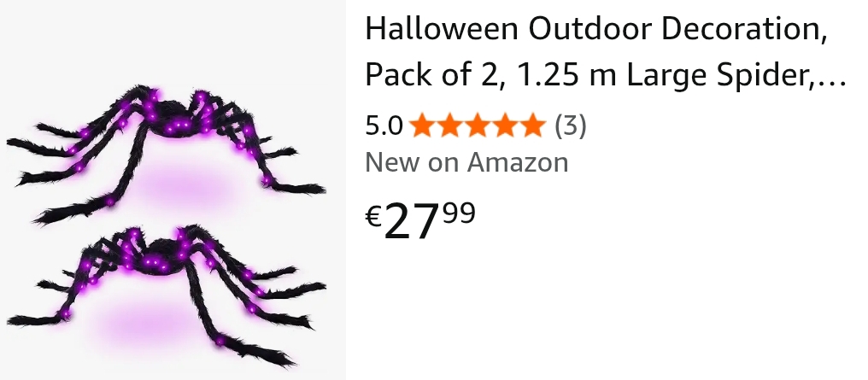Click the word 'Halloween' in the title
This screenshot has width=868, height=380.
point(441,29)
